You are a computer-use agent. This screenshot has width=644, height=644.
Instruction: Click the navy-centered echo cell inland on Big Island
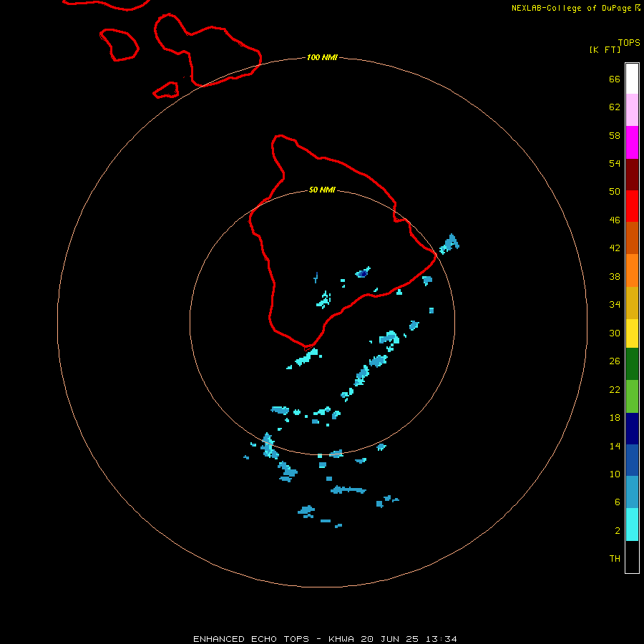(363, 273)
